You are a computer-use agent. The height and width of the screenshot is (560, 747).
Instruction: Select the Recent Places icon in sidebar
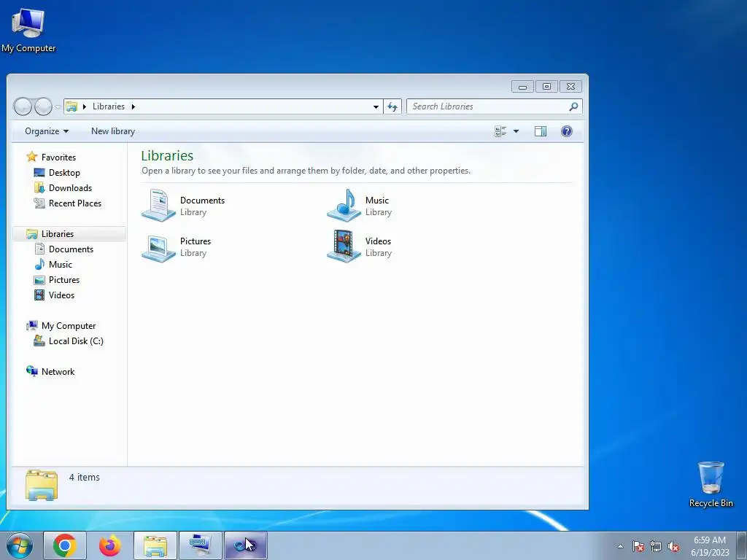point(39,203)
